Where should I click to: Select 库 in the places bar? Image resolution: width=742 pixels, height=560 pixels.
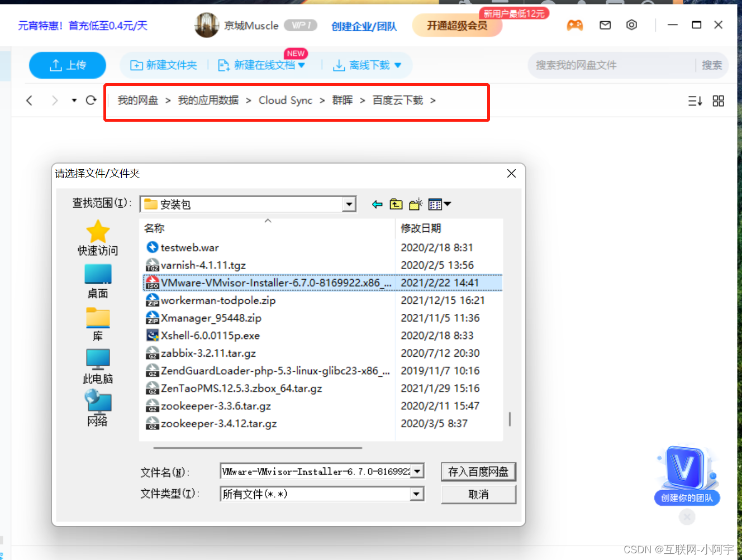coord(98,324)
